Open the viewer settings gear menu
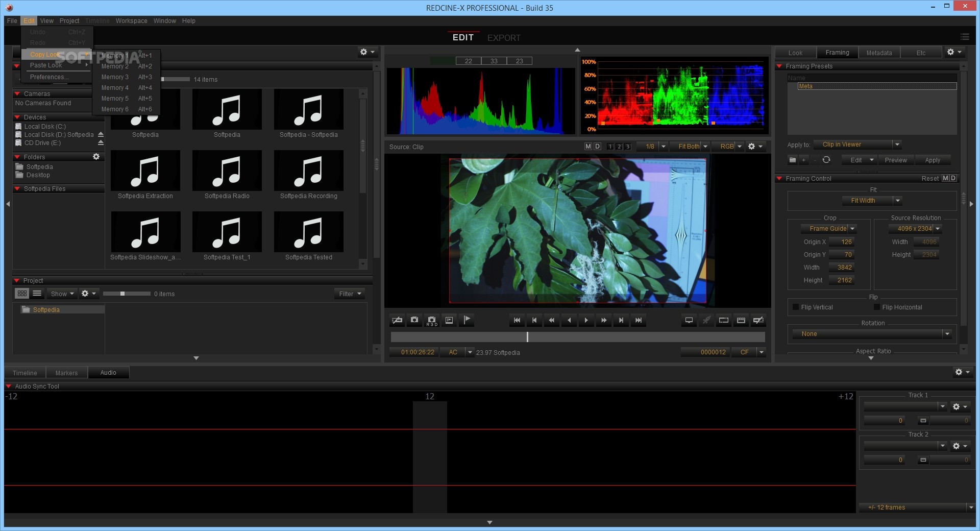Viewport: 980px width, 531px height. 755,147
